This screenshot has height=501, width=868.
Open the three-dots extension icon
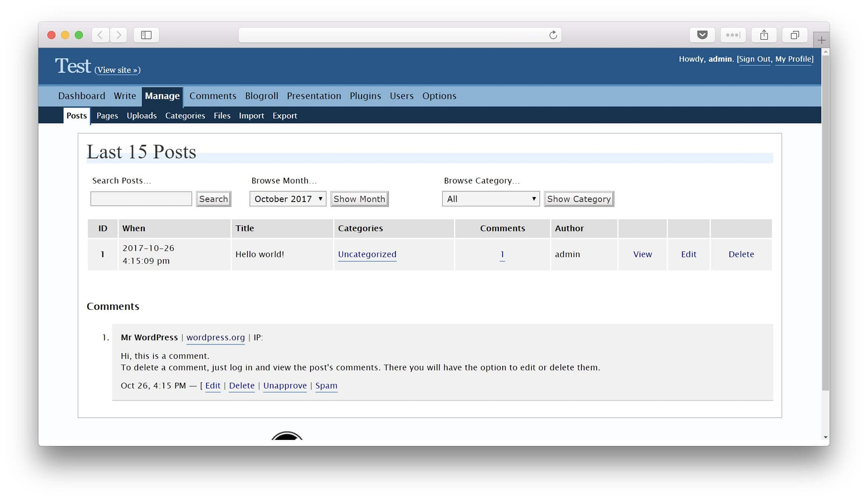point(733,35)
